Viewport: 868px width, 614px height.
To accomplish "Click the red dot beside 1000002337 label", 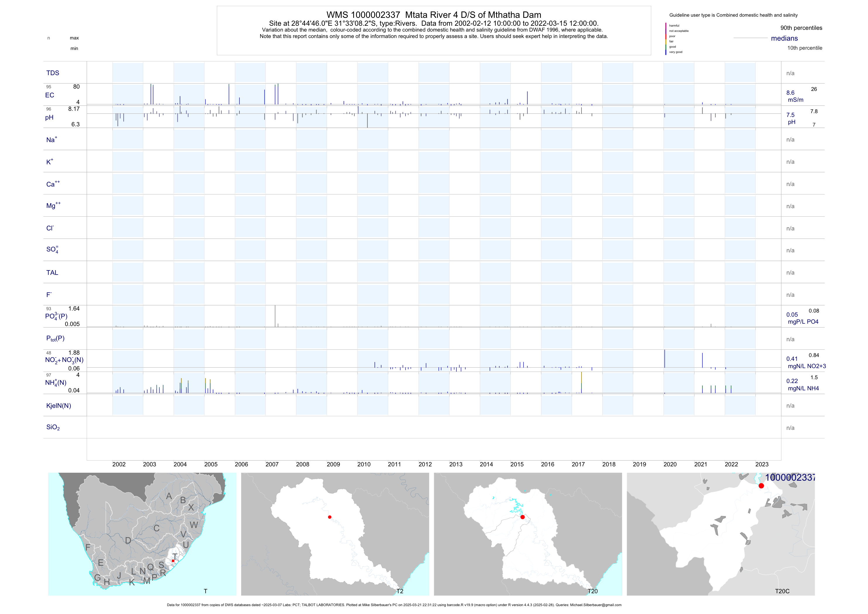I will click(x=761, y=486).
